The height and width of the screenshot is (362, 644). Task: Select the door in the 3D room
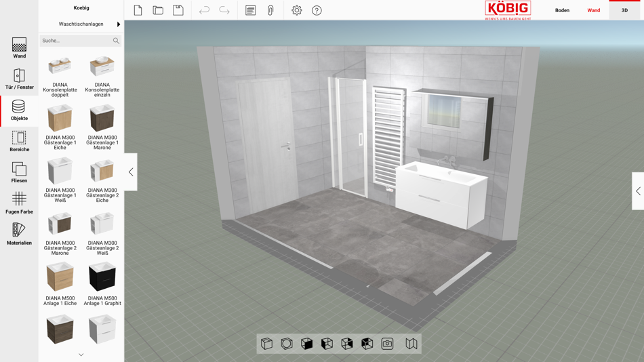click(x=267, y=144)
